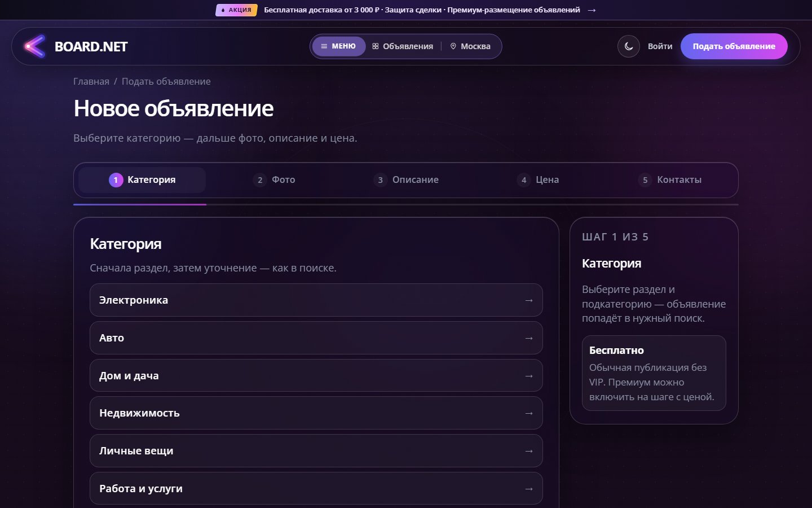This screenshot has width=812, height=508.
Task: Click the Войти link
Action: tap(660, 46)
